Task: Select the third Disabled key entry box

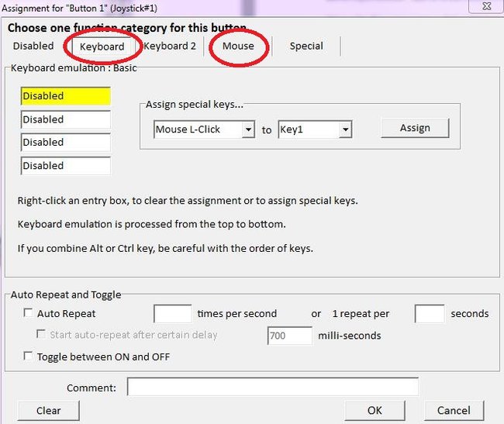Action: click(66, 143)
